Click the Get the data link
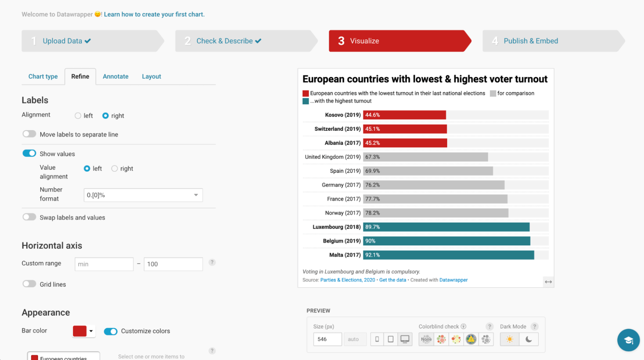The image size is (644, 360). click(392, 280)
